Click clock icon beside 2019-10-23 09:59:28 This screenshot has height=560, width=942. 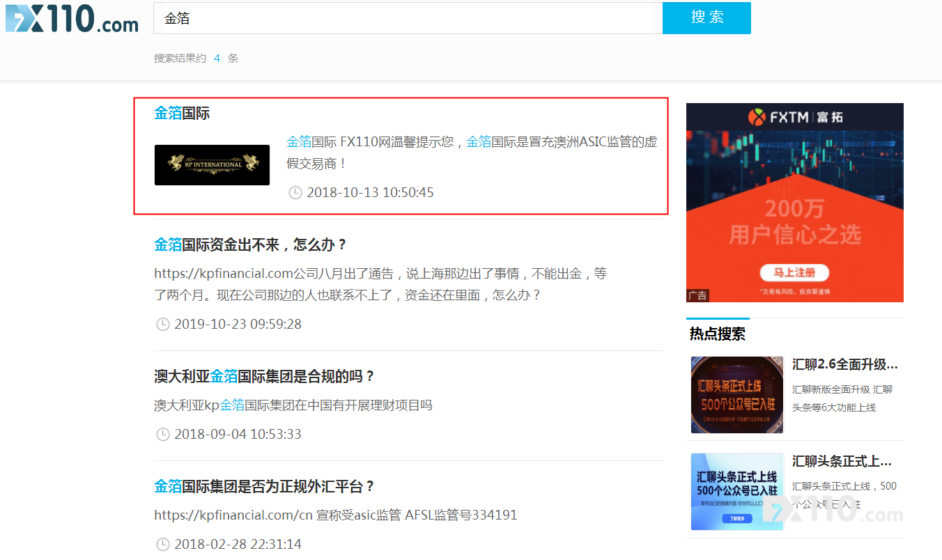(x=163, y=324)
